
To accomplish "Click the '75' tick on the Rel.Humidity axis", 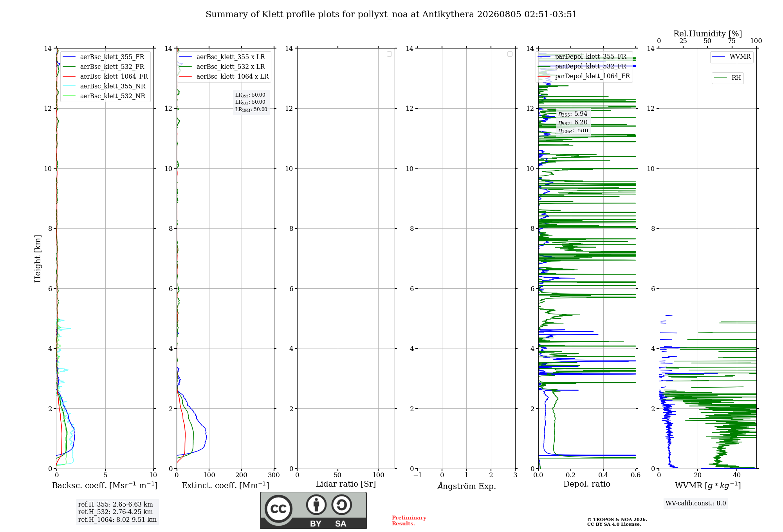I will (732, 41).
